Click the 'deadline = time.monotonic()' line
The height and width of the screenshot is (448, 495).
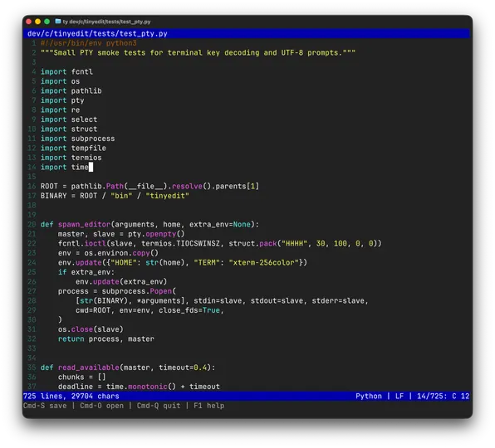tap(139, 387)
